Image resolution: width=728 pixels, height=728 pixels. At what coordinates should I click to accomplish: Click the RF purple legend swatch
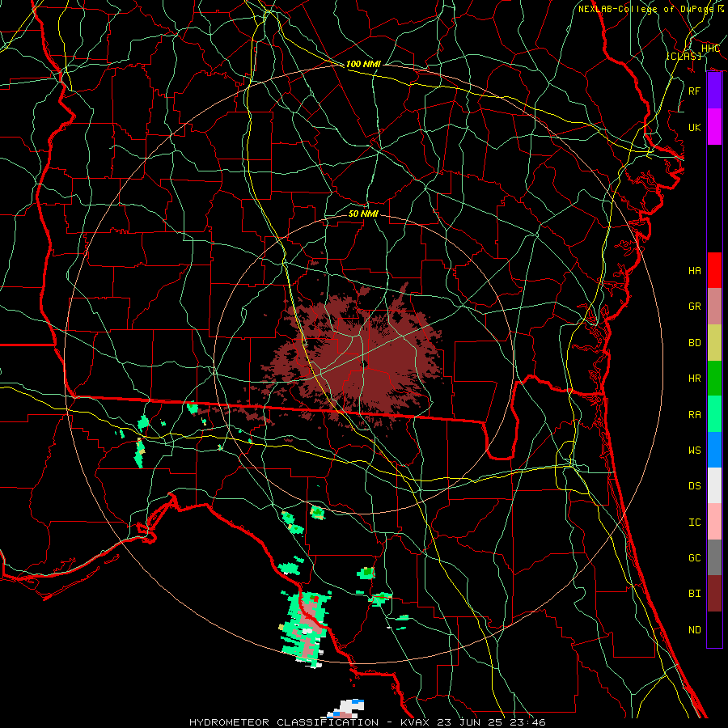tap(714, 91)
